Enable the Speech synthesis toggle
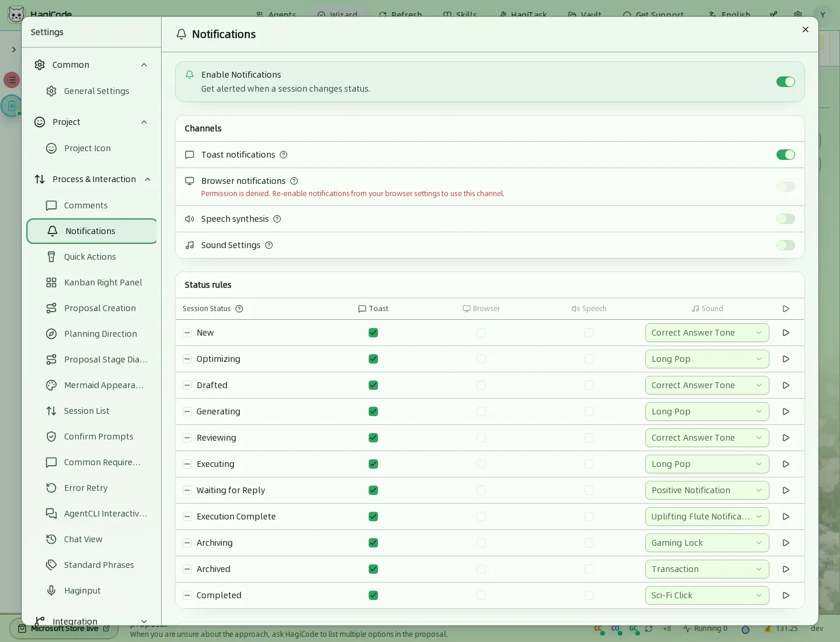Image resolution: width=840 pixels, height=642 pixels. [x=786, y=219]
